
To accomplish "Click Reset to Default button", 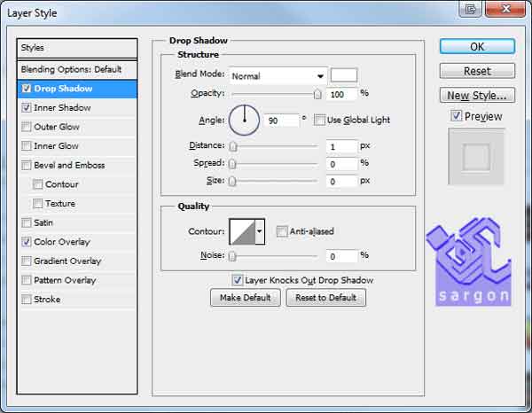I will pos(325,298).
